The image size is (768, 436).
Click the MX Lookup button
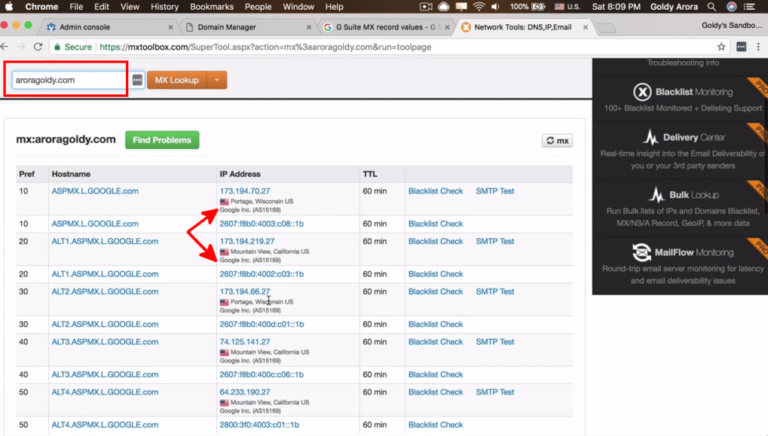177,80
